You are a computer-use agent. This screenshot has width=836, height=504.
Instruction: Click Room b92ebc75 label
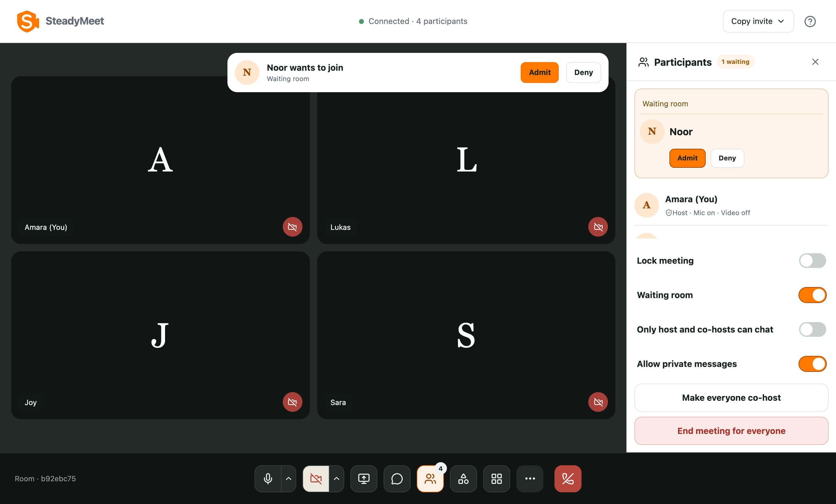[45, 478]
